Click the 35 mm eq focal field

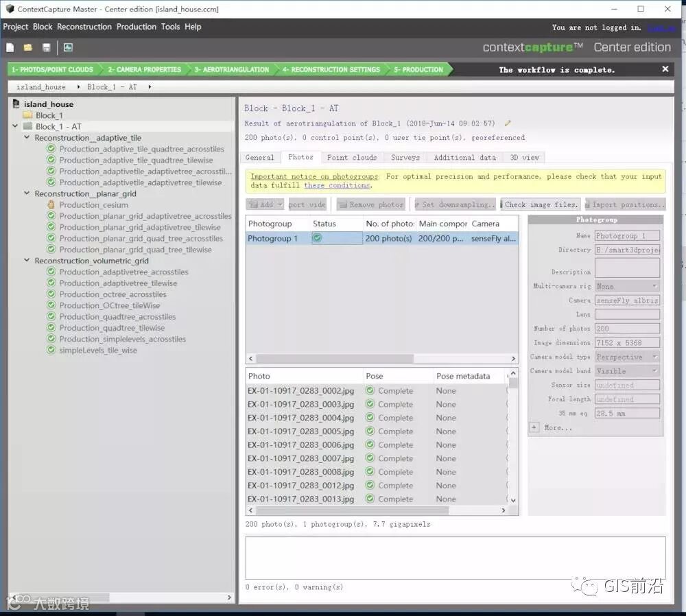point(627,413)
